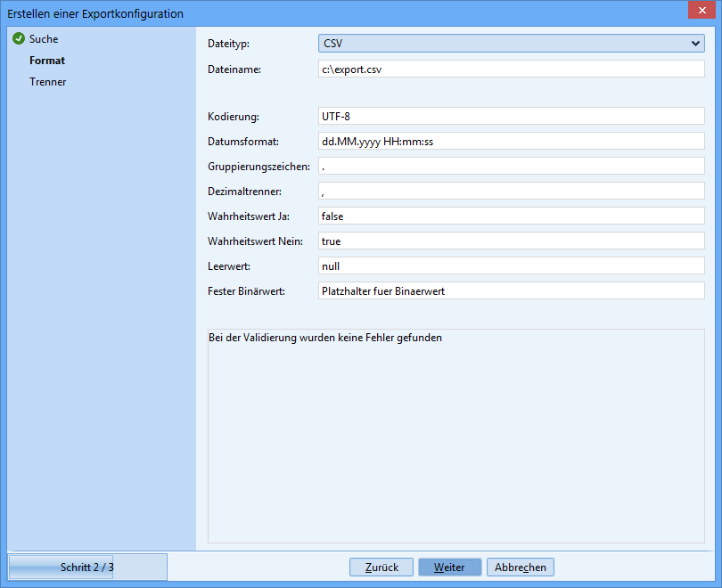Click the Schritt 2 / 3 progress bar

click(x=87, y=568)
